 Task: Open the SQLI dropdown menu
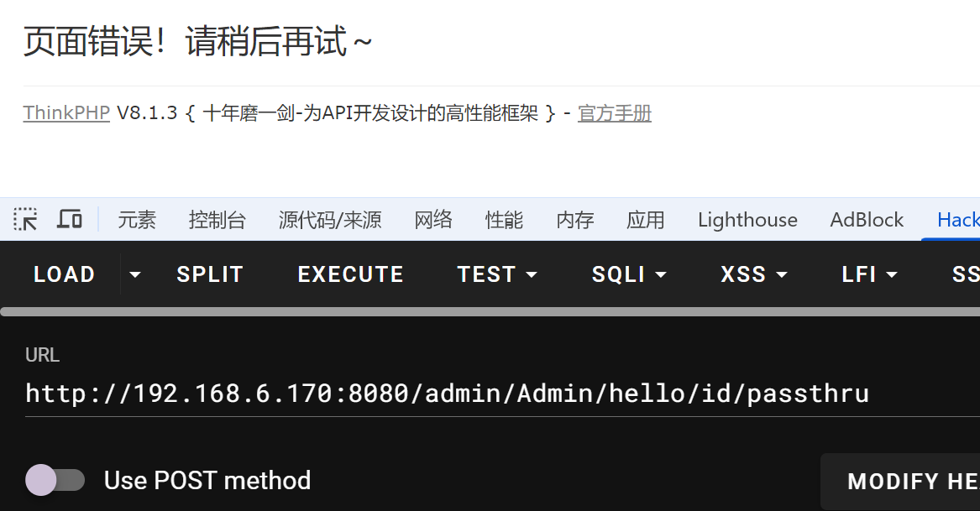[629, 274]
